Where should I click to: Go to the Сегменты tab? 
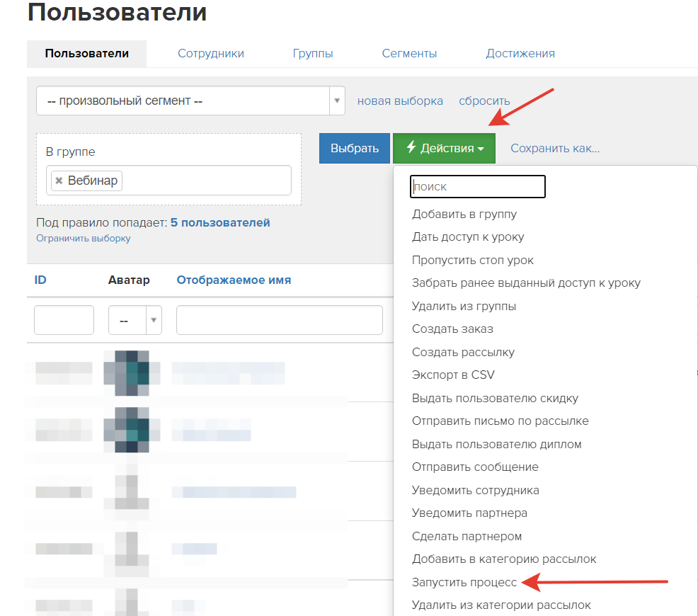(x=409, y=53)
